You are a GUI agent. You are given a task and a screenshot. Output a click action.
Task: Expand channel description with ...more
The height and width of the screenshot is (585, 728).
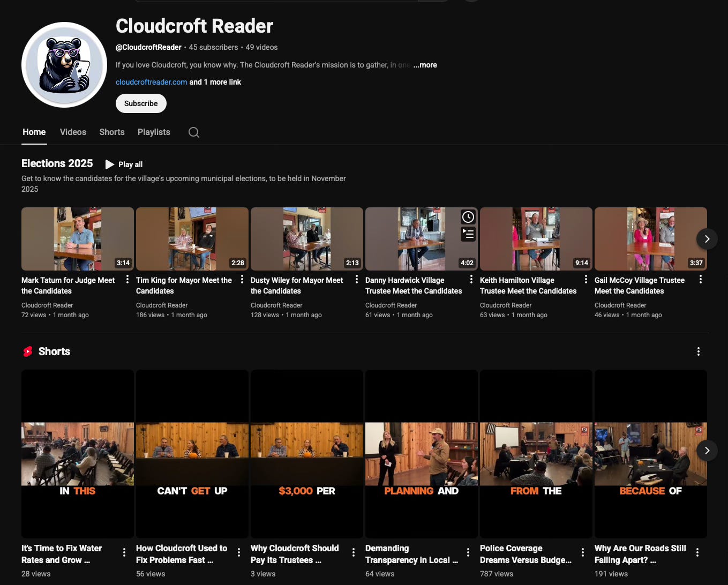425,65
